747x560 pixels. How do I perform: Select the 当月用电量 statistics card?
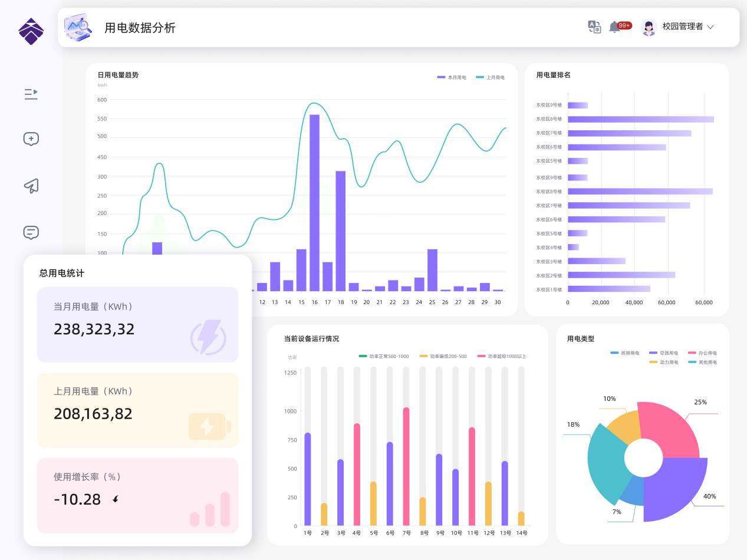(x=137, y=324)
